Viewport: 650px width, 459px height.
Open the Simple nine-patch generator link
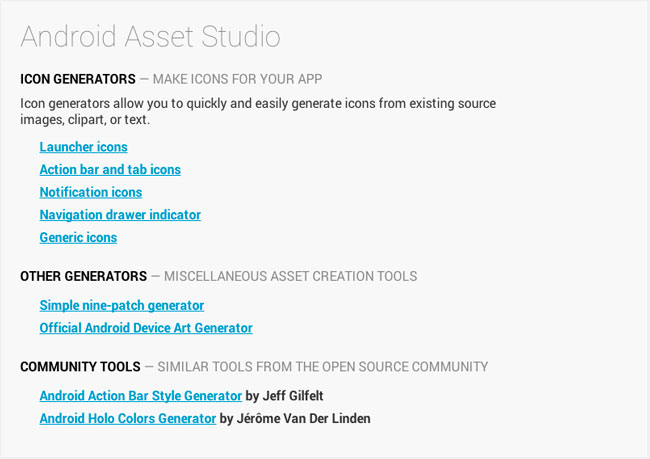point(122,305)
